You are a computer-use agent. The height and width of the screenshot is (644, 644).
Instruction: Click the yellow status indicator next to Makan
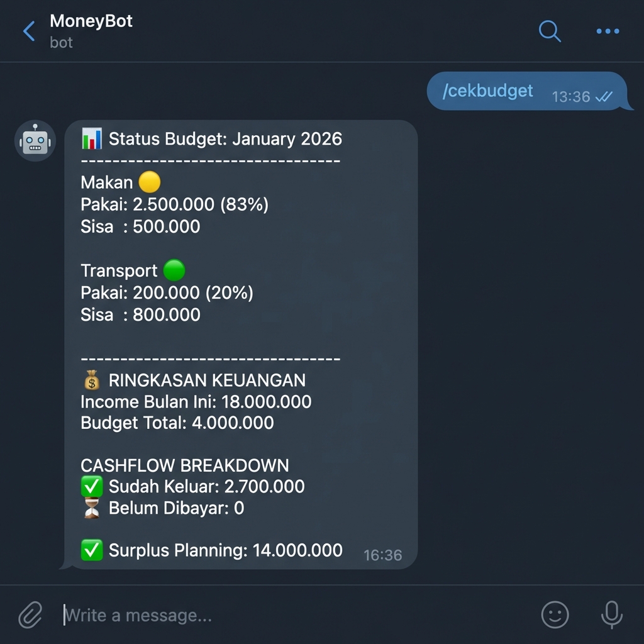point(150,182)
